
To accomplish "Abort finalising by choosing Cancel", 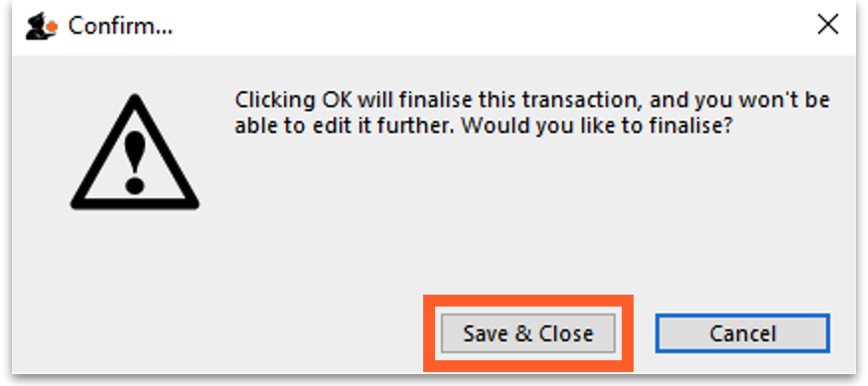I will tap(743, 333).
